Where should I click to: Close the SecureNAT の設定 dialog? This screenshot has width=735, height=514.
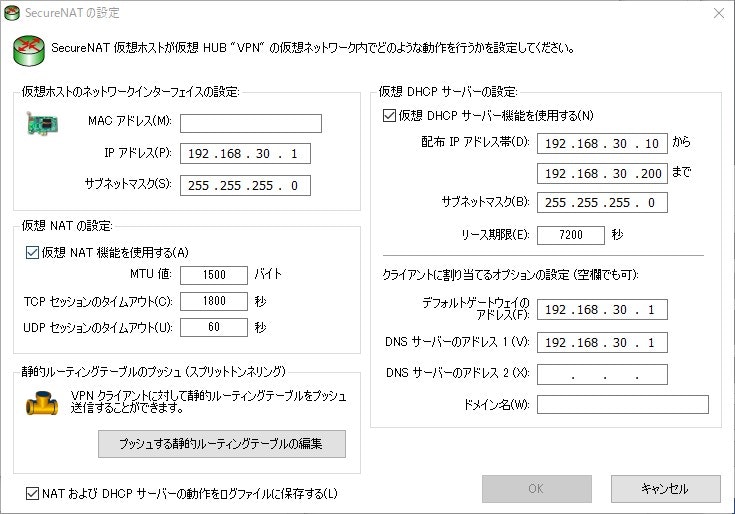(x=719, y=13)
